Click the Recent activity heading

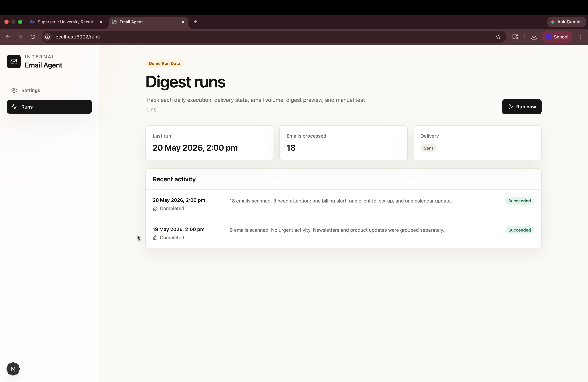[174, 179]
